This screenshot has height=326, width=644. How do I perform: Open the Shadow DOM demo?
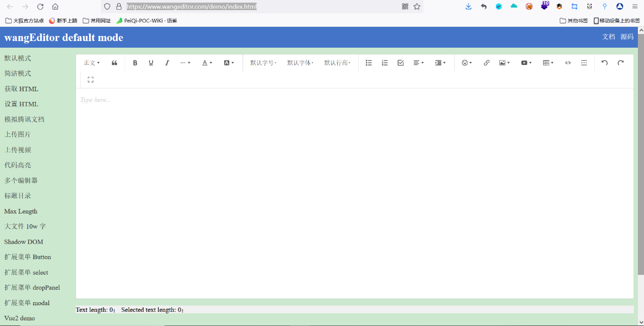coord(24,242)
